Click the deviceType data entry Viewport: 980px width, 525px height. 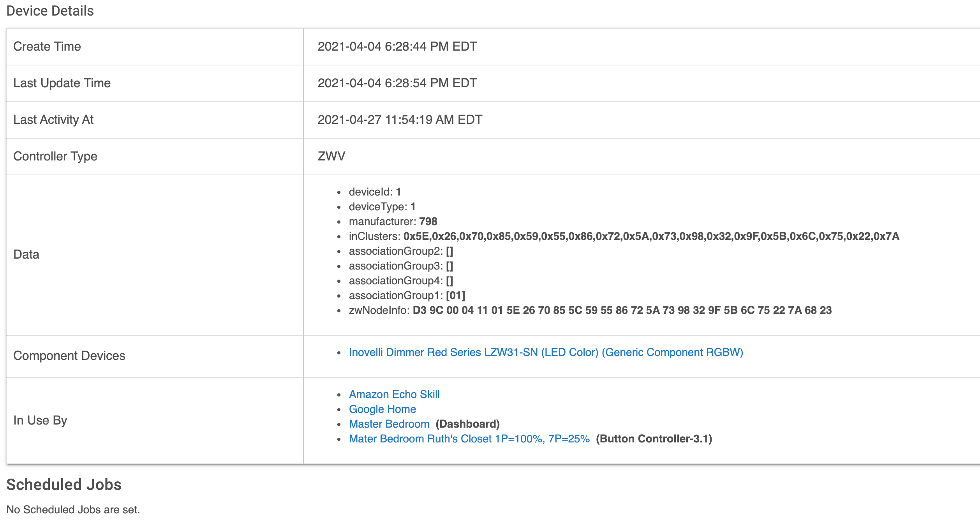tap(382, 207)
